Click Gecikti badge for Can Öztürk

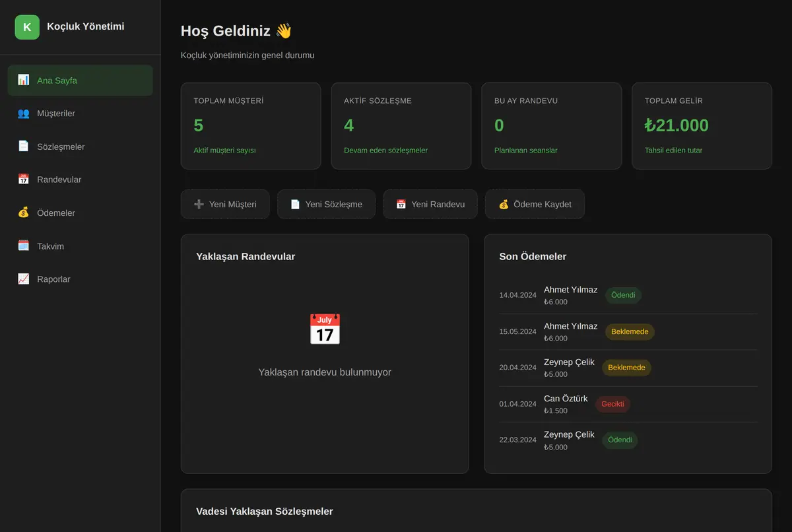tap(612, 404)
